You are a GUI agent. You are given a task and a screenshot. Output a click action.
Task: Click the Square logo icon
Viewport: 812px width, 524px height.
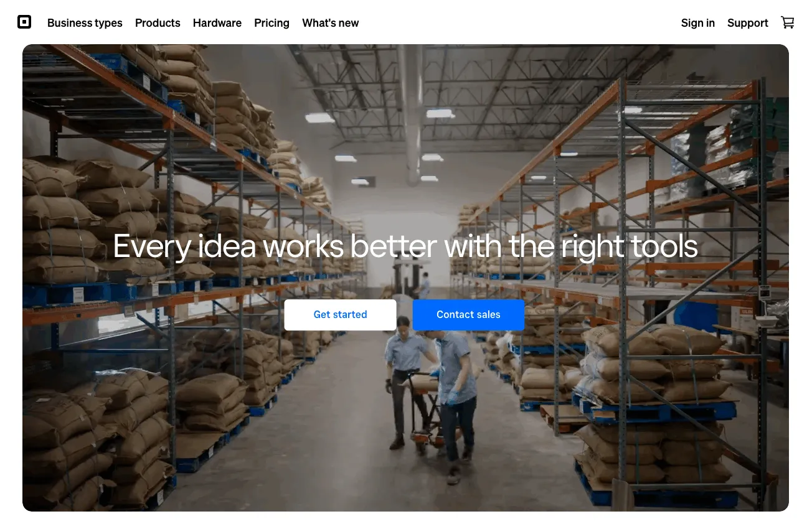[x=24, y=22]
